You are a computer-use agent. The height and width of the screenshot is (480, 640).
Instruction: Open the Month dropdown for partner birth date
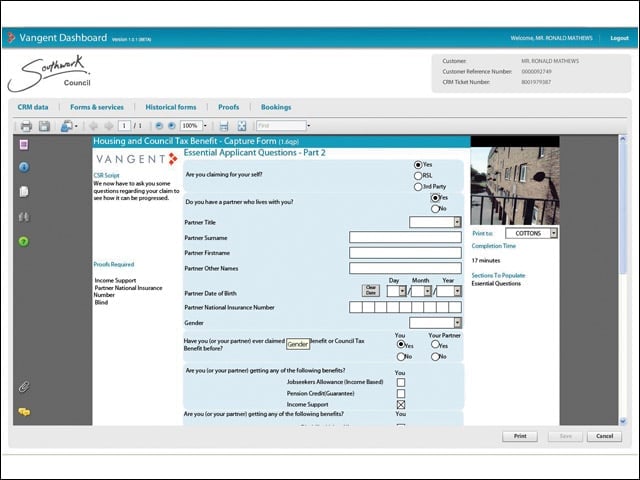point(427,291)
